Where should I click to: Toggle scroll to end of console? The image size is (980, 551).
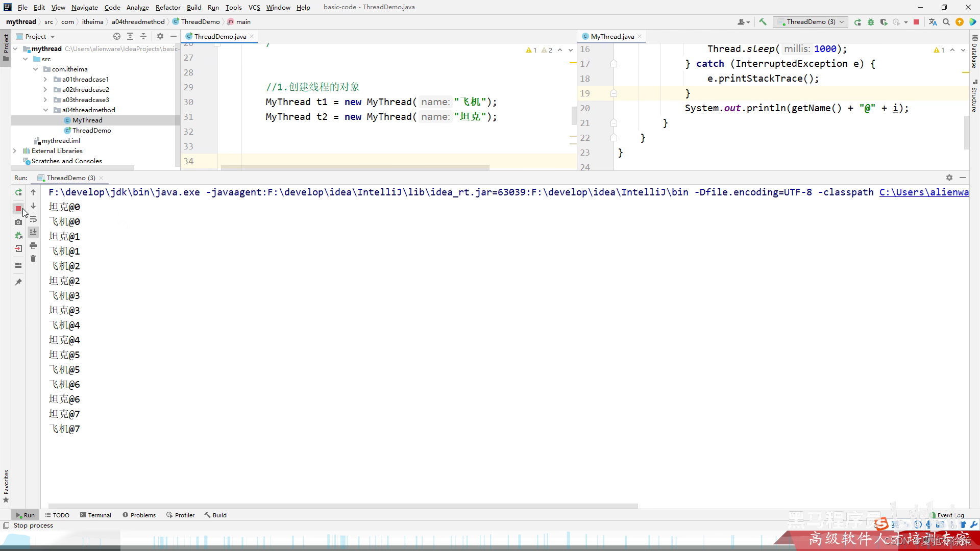pyautogui.click(x=33, y=232)
